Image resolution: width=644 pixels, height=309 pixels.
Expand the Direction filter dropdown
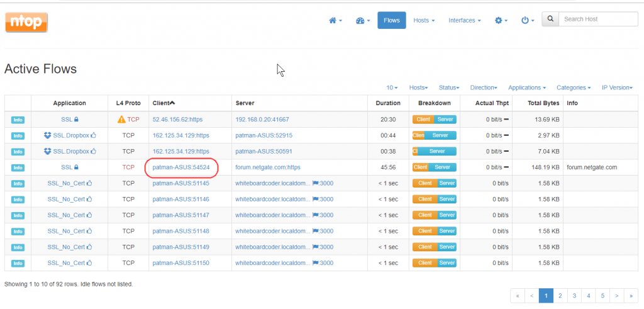(x=482, y=87)
